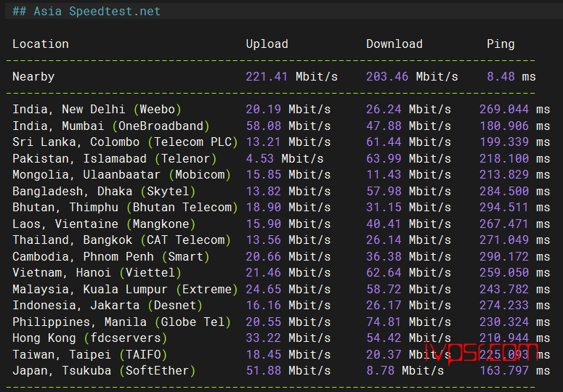
Task: Click Manila ping value 230.324
Action: [504, 322]
